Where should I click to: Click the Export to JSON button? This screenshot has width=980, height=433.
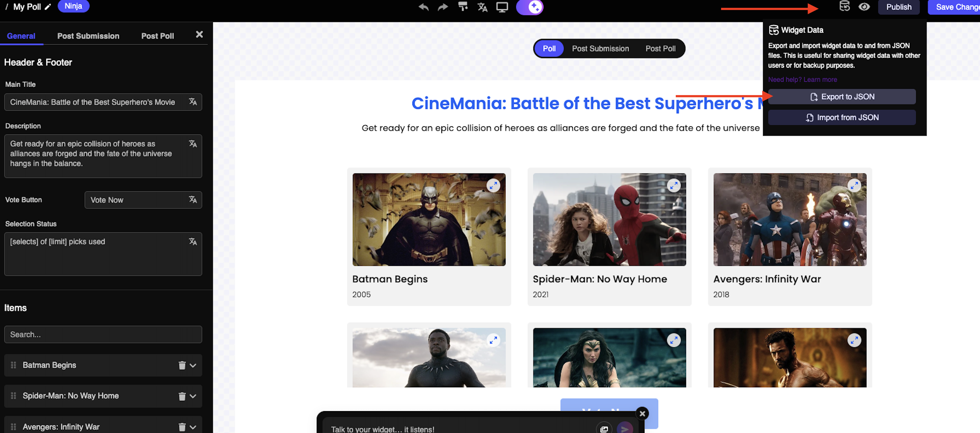(x=841, y=97)
